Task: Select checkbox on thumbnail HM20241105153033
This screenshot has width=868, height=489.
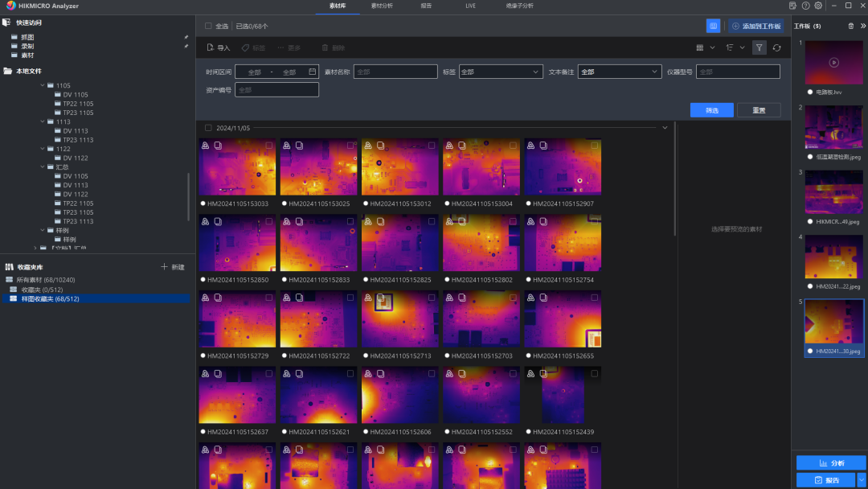Action: [269, 146]
